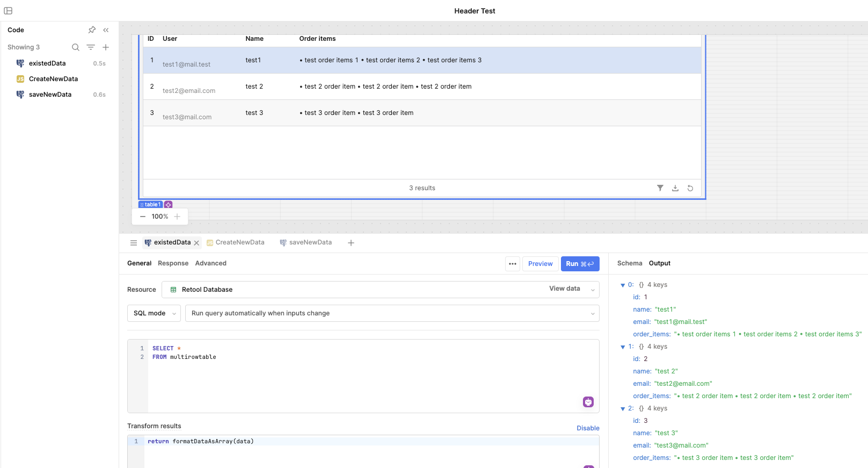Zoom out the canvas with minus

coord(143,217)
